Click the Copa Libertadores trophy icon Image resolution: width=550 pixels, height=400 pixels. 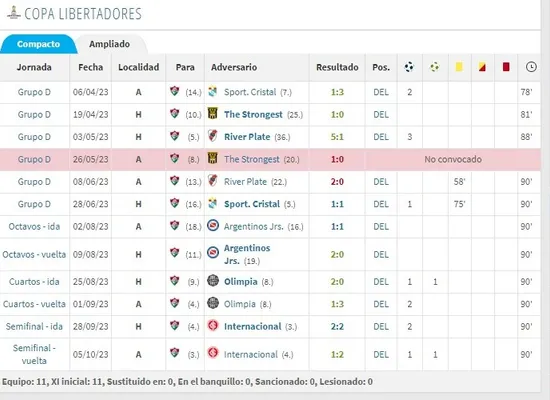pyautogui.click(x=13, y=13)
